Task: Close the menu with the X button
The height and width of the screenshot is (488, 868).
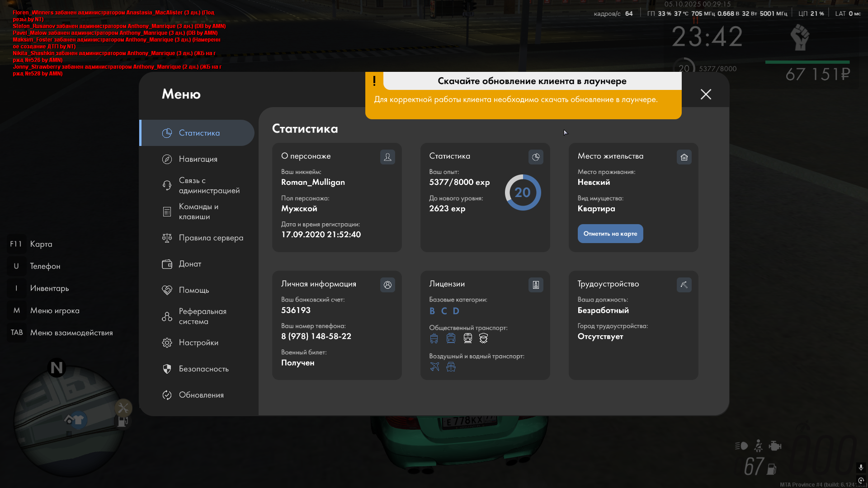Action: (706, 94)
